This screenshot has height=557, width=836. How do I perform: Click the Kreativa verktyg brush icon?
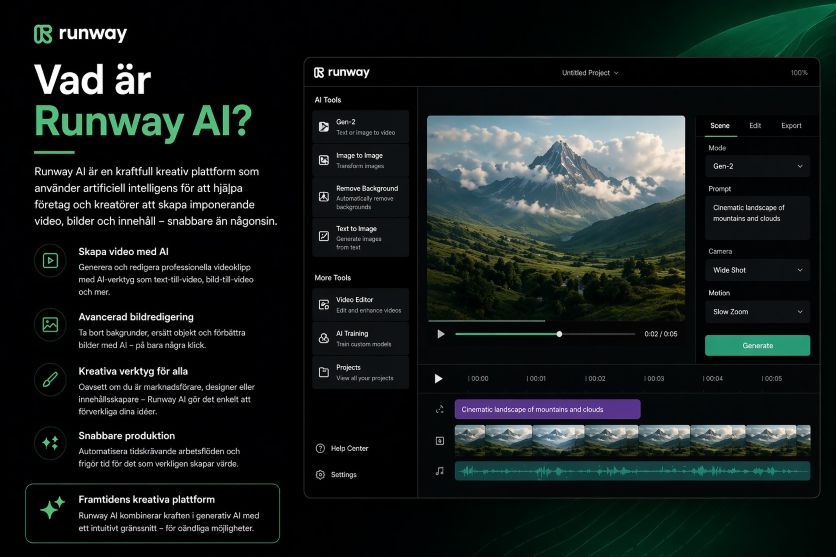(50, 380)
